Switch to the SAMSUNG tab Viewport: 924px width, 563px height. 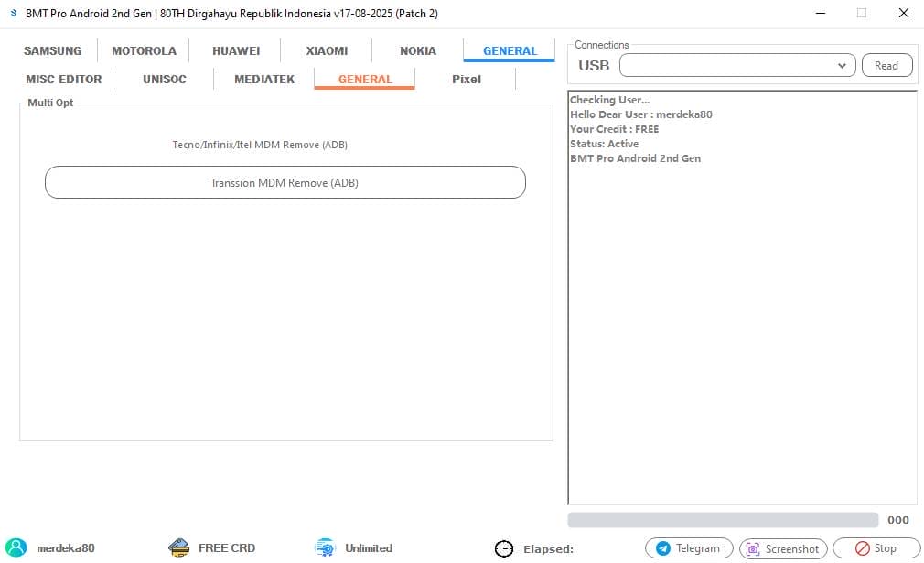tap(52, 51)
